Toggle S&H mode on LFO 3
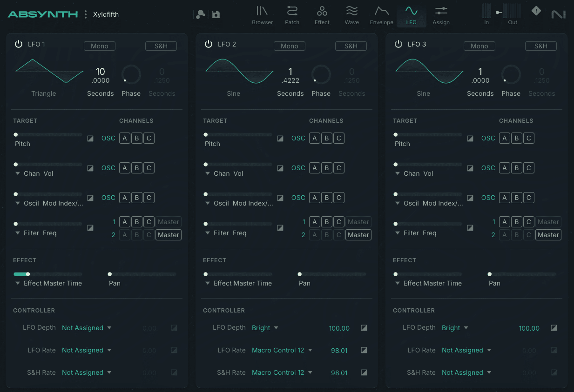The image size is (574, 392). point(540,46)
